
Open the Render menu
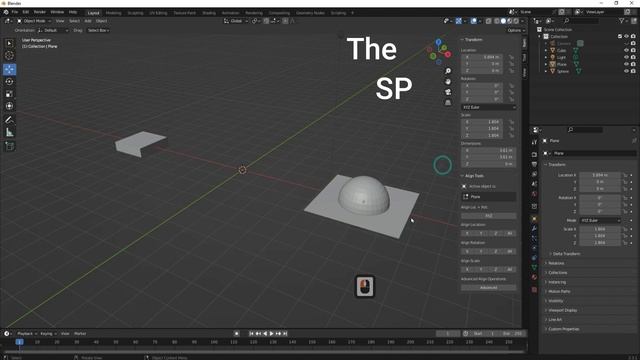(x=40, y=12)
